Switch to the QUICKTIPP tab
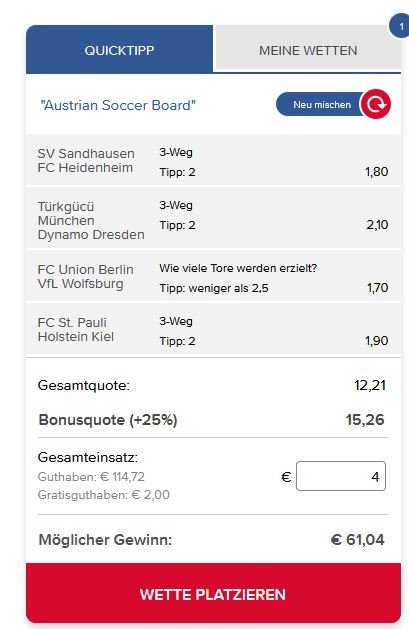The image size is (409, 629). (119, 49)
